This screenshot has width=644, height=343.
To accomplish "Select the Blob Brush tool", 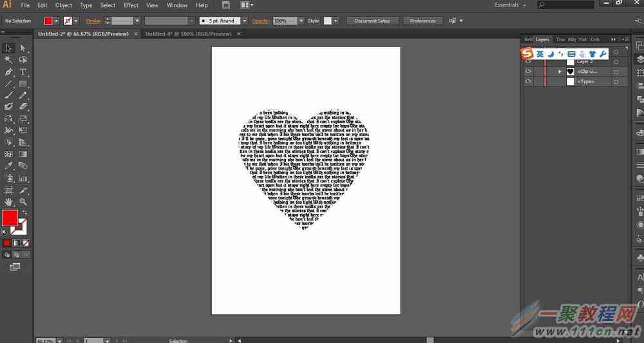I will pyautogui.click(x=8, y=106).
